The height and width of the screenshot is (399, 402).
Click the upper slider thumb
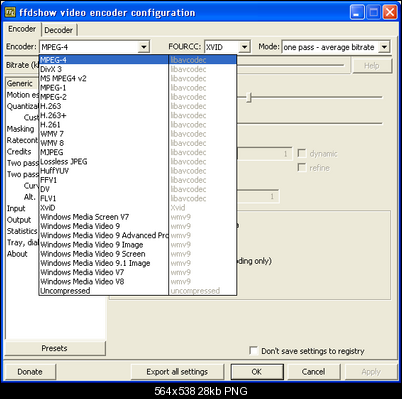pos(249,98)
